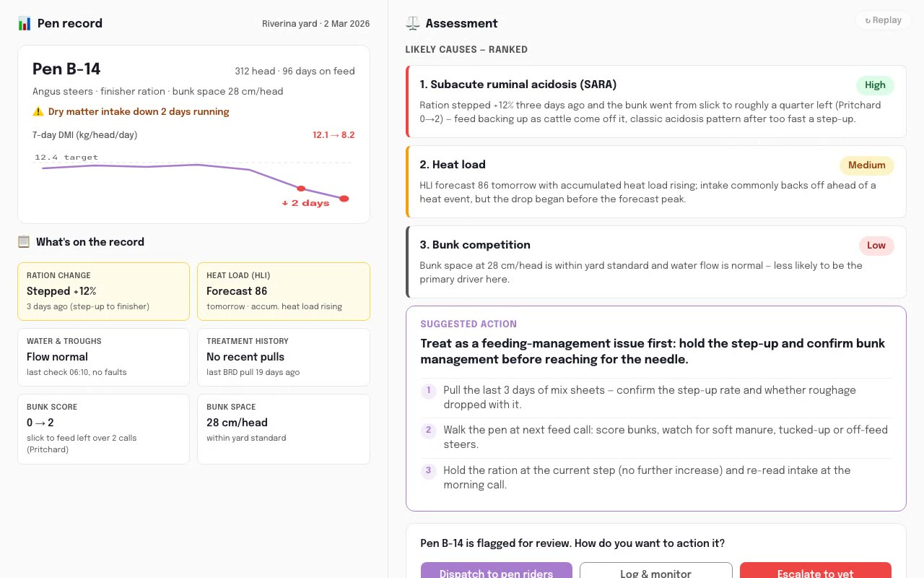Image resolution: width=924 pixels, height=578 pixels.
Task: Open the Ration Change record card
Action: pyautogui.click(x=103, y=291)
